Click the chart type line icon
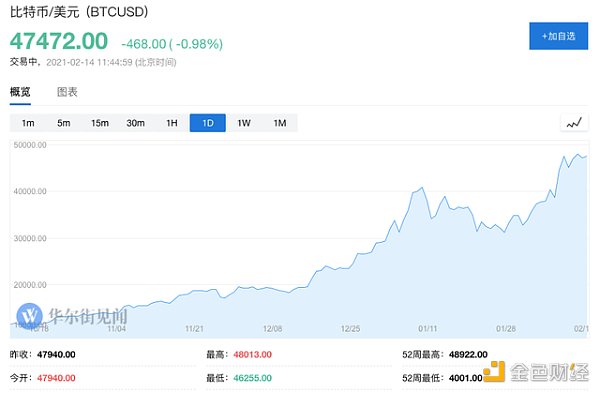The width and height of the screenshot is (600, 393). (x=574, y=123)
